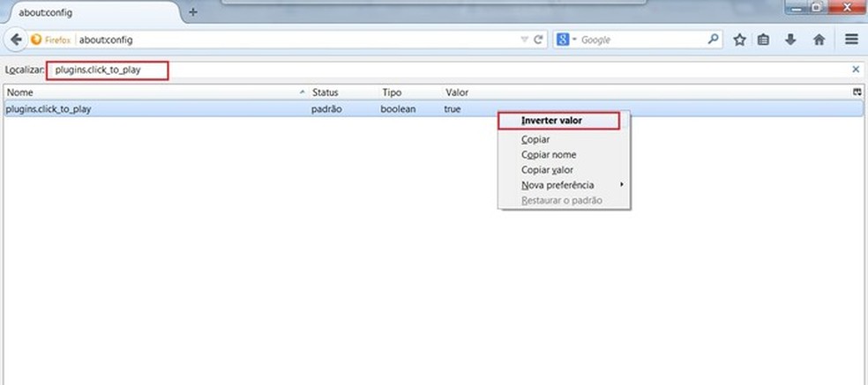Click the magnifier search icon
868x385 pixels.
tap(713, 40)
